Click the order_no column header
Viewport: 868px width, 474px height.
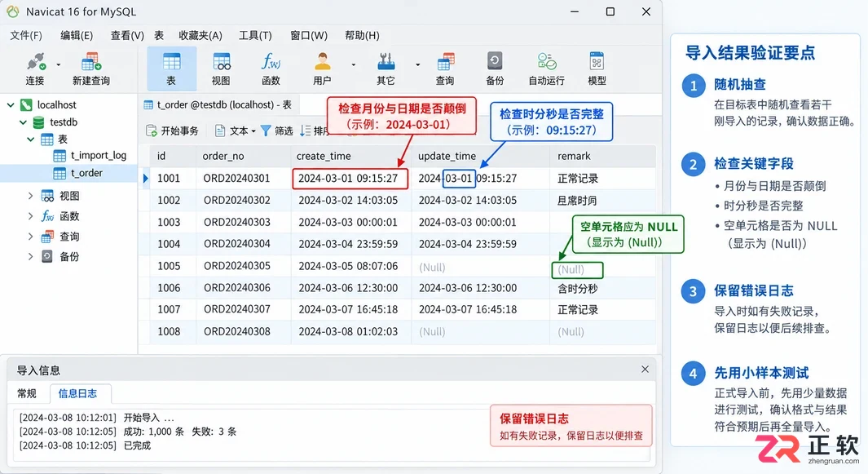[243, 156]
